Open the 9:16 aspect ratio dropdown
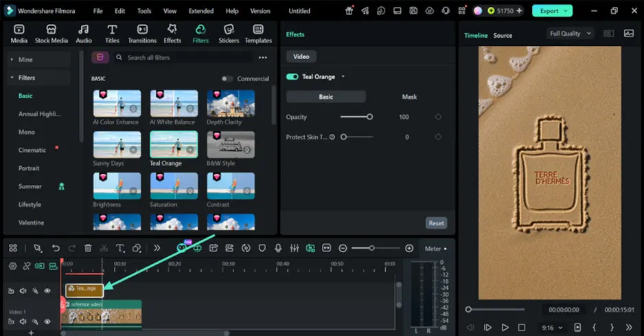Image resolution: width=644 pixels, height=336 pixels. coord(552,328)
